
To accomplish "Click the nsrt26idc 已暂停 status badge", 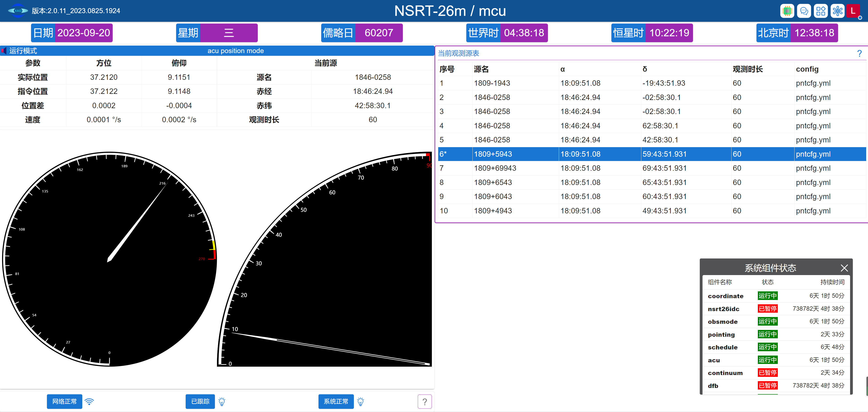I will pyautogui.click(x=768, y=309).
